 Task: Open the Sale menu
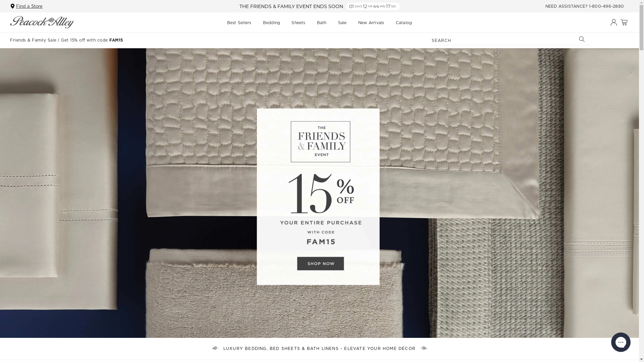tap(342, 23)
